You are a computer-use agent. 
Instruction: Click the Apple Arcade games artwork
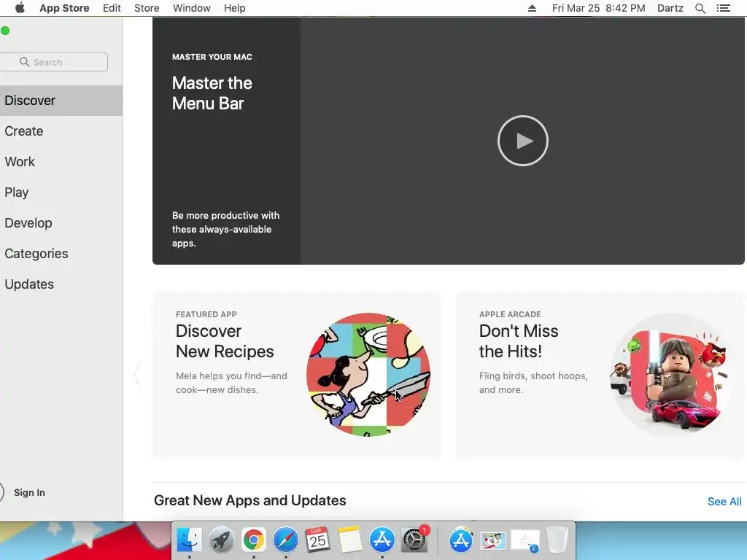click(x=670, y=374)
